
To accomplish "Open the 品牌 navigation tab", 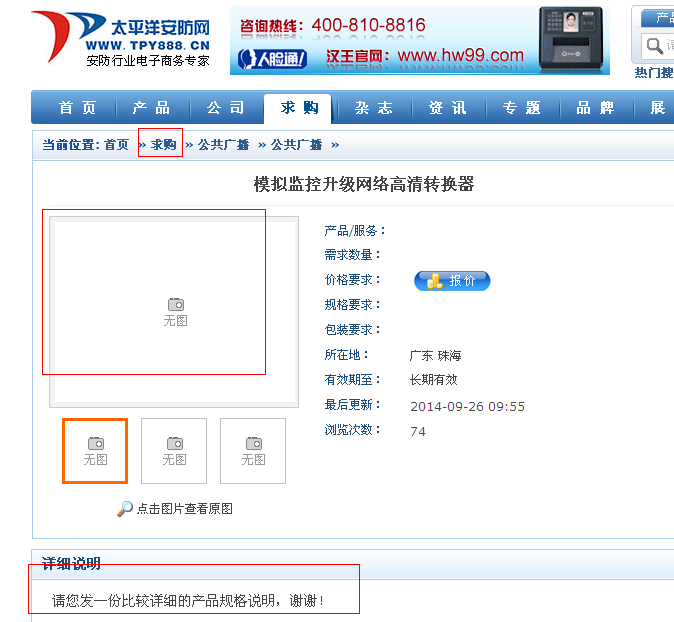I will coord(595,107).
